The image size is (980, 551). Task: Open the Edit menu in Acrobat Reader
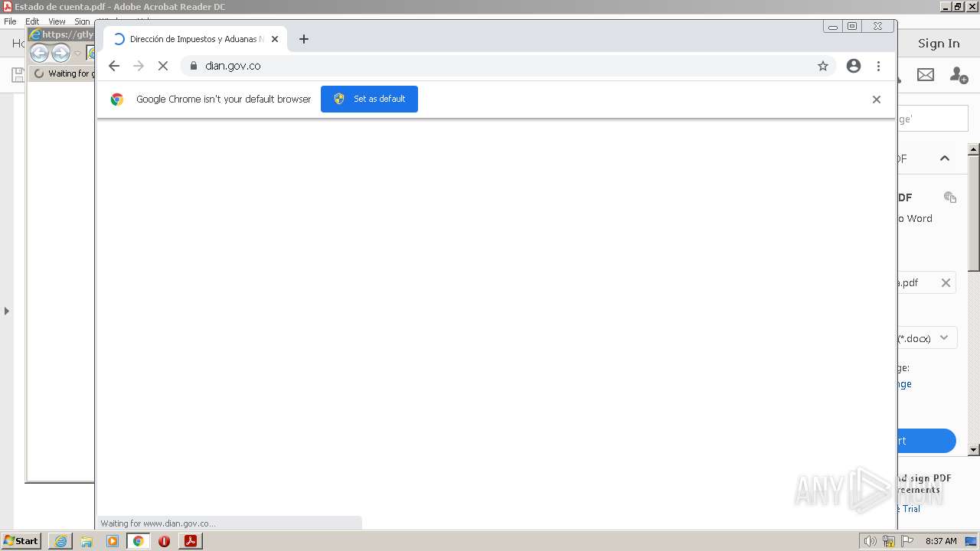pyautogui.click(x=32, y=21)
